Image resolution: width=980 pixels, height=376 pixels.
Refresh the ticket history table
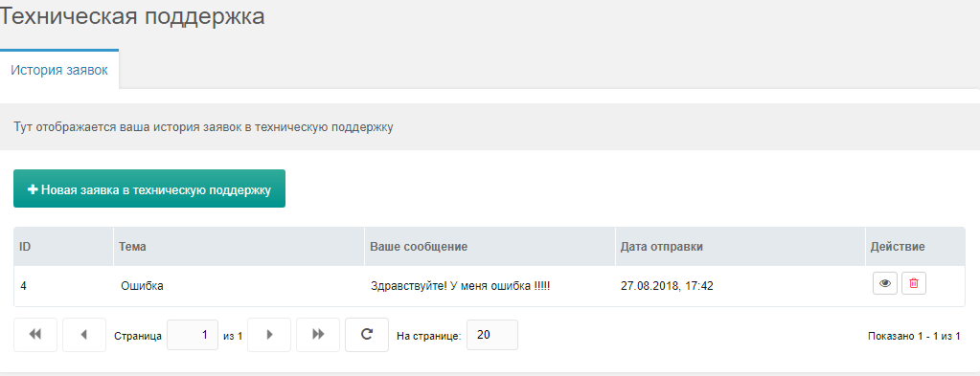pyautogui.click(x=367, y=335)
